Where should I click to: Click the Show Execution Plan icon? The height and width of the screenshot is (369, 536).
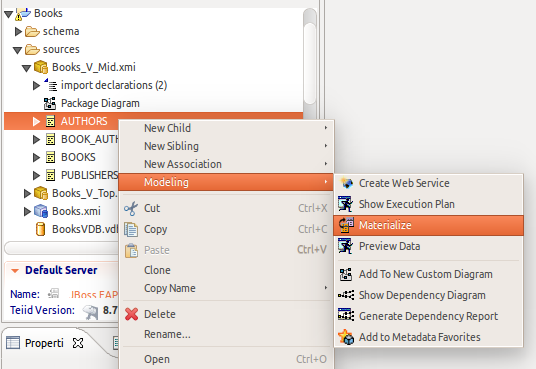pos(346,204)
